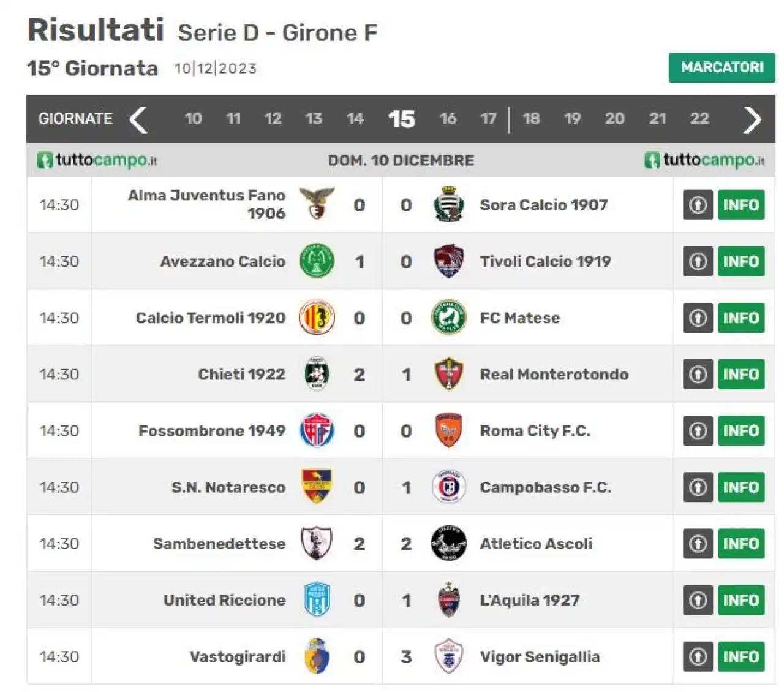The height and width of the screenshot is (692, 784).
Task: Click the Vigor Senigallia crest
Action: (x=448, y=656)
